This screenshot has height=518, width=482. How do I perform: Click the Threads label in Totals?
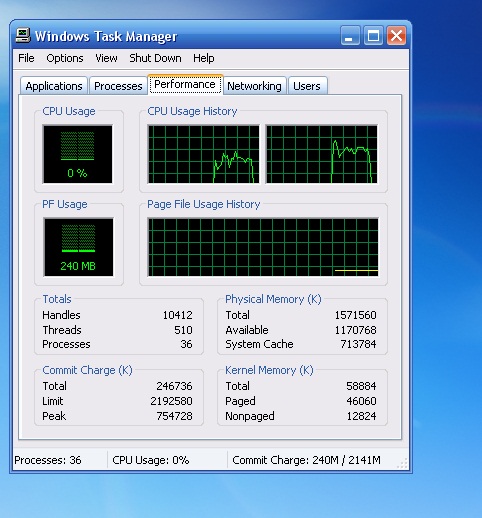point(62,330)
